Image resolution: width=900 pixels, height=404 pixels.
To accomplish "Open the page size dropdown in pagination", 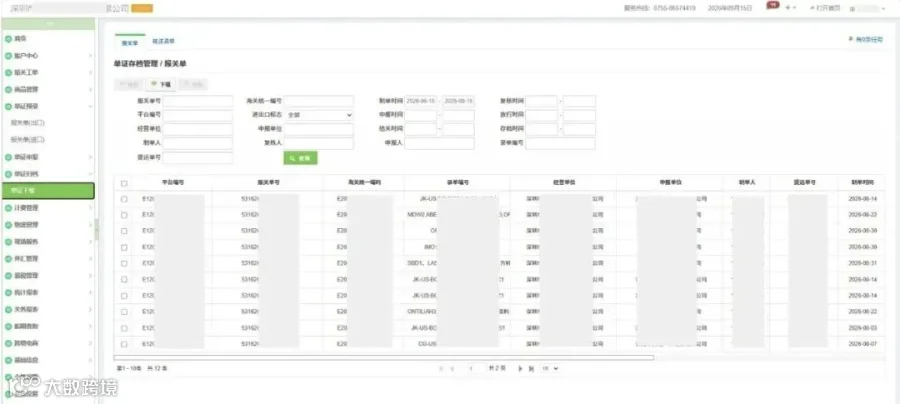I will [x=550, y=368].
